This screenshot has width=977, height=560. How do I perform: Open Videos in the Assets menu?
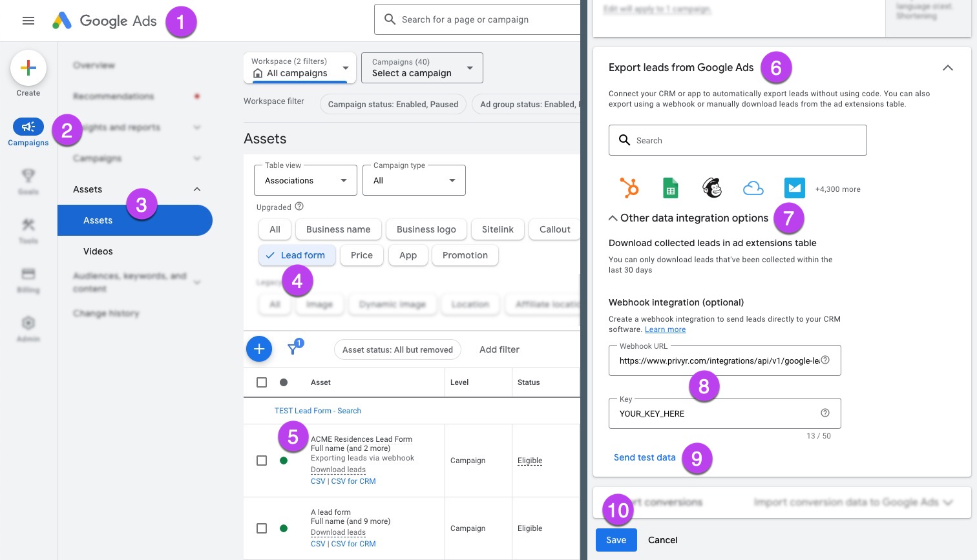pyautogui.click(x=98, y=251)
